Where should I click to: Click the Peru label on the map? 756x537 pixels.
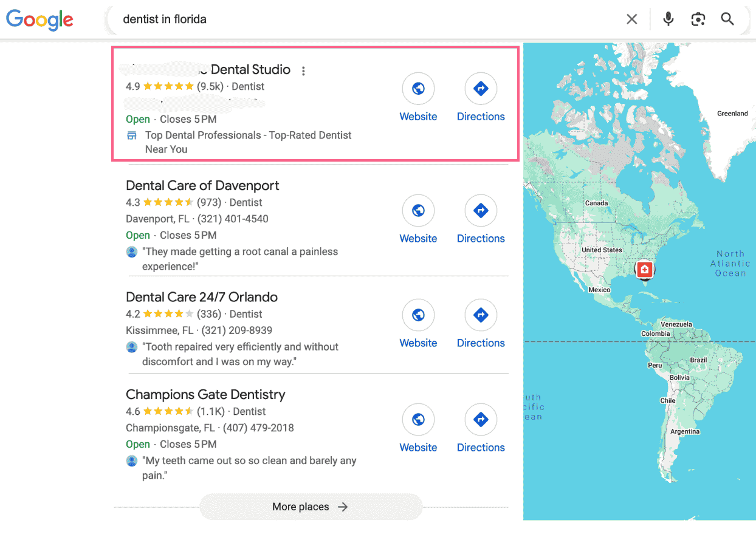(655, 366)
